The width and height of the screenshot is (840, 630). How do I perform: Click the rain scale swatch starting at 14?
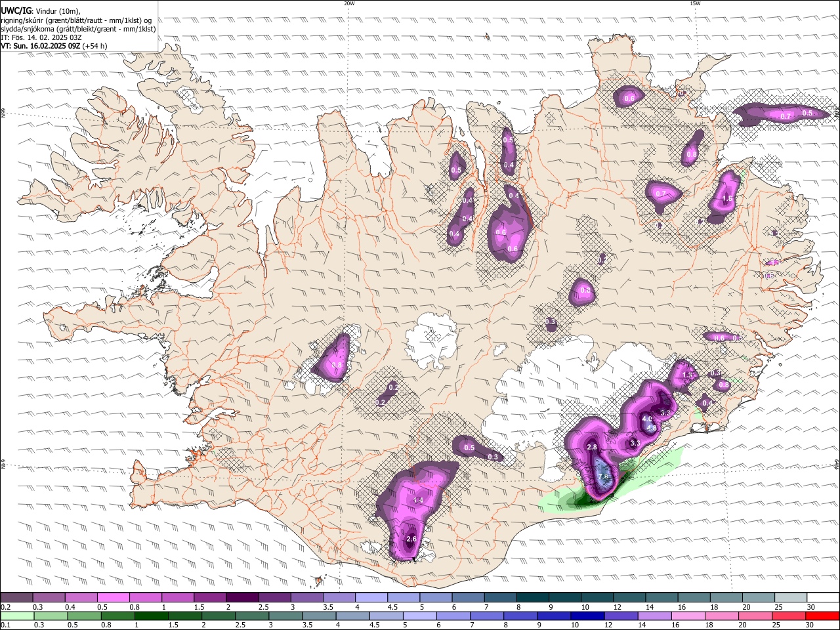[654, 616]
